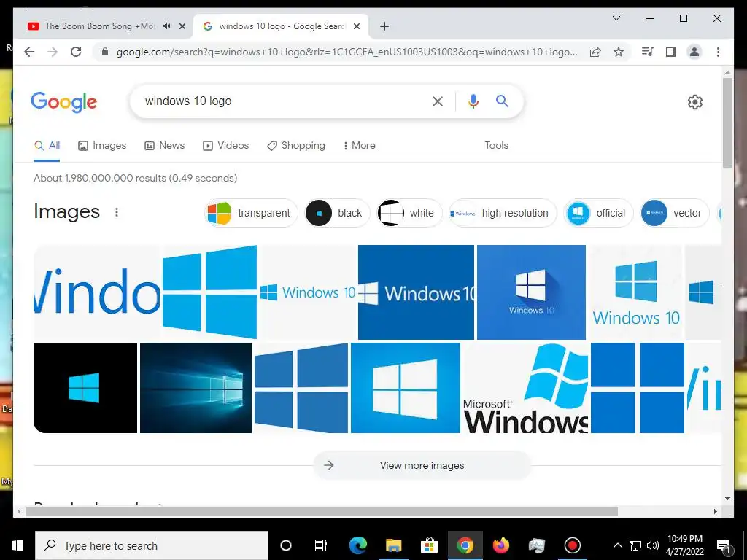Click scrollbar down arrow

tap(727, 499)
